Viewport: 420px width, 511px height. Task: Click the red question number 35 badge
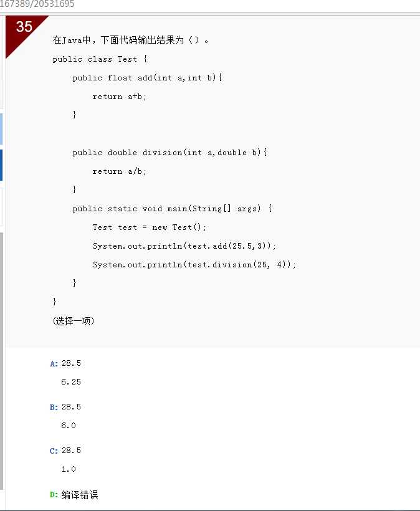24,27
